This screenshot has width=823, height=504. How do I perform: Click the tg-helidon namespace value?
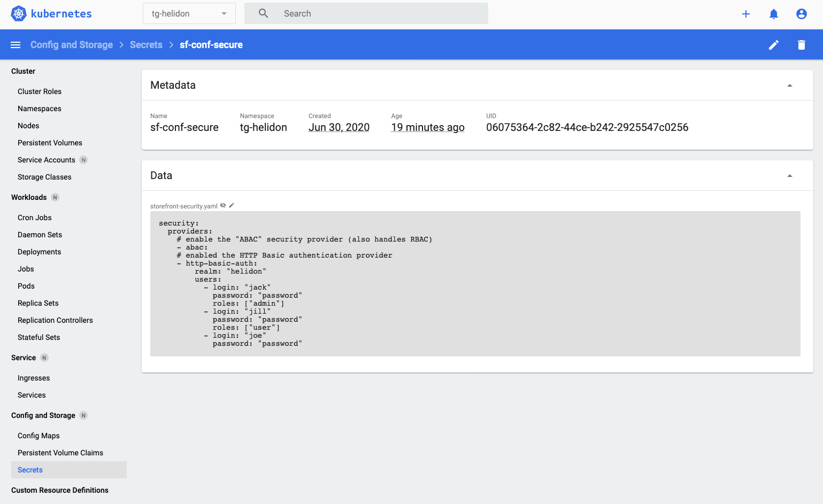pyautogui.click(x=264, y=127)
